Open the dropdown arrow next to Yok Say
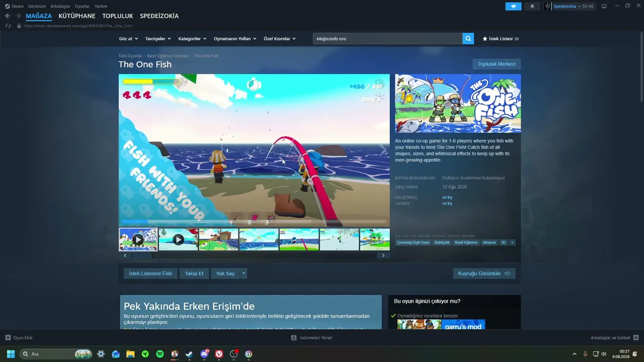644x362 pixels. tap(244, 274)
